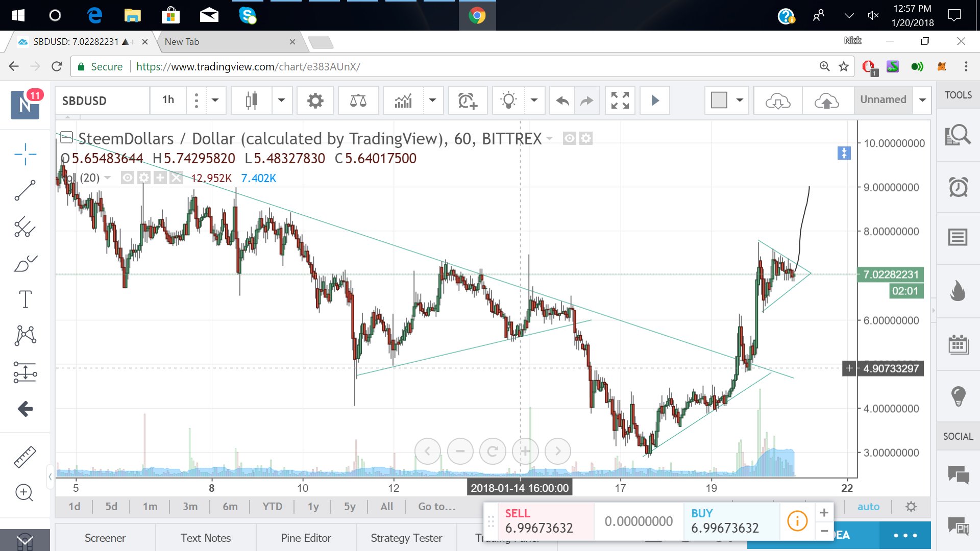Expand Vol indicator legend dropdown
The image size is (980, 551).
108,178
